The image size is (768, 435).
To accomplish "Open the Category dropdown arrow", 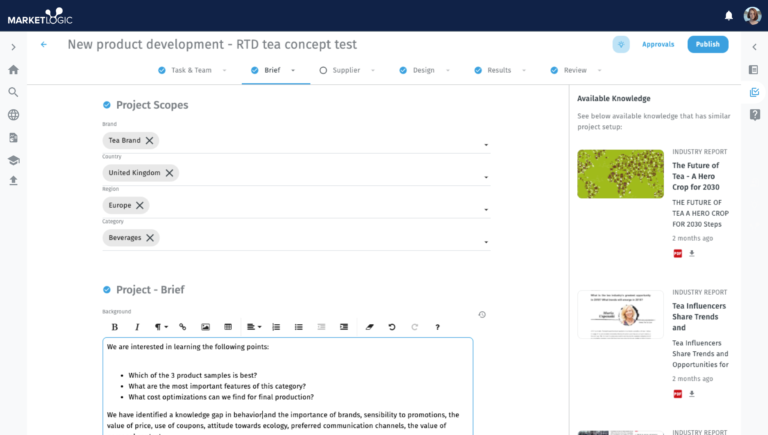I will tap(486, 242).
